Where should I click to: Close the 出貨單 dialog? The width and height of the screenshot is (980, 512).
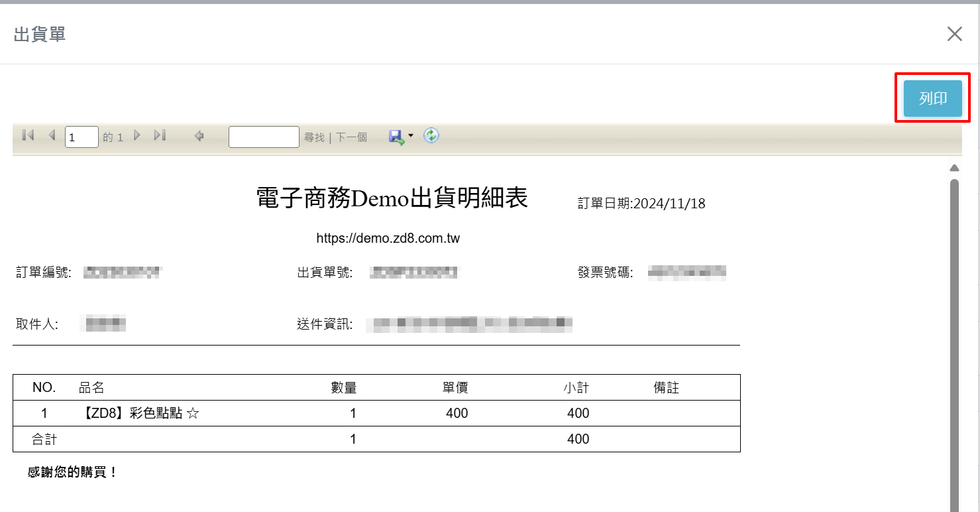click(954, 34)
